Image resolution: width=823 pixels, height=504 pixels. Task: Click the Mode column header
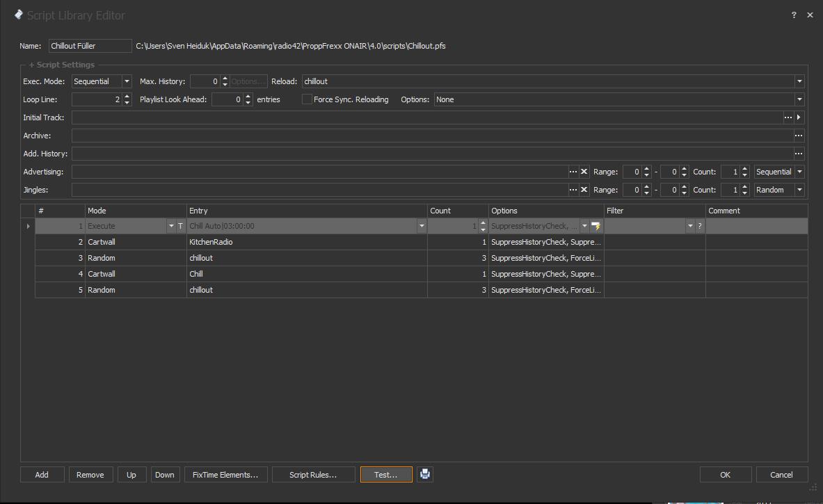[x=136, y=211]
